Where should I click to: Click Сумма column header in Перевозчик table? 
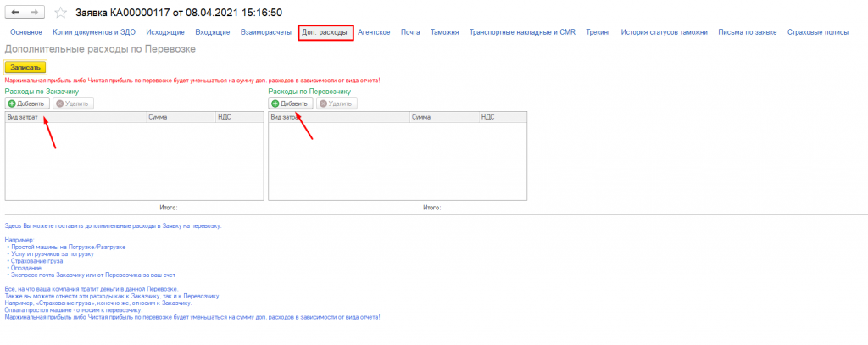[445, 117]
